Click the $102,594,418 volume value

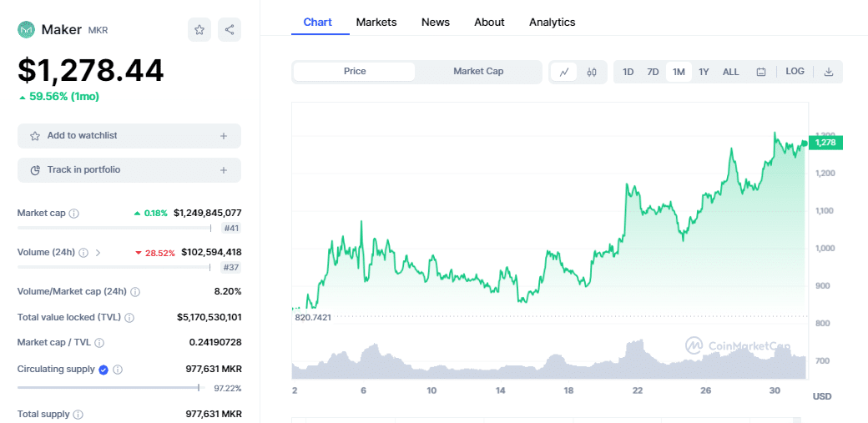pos(211,253)
